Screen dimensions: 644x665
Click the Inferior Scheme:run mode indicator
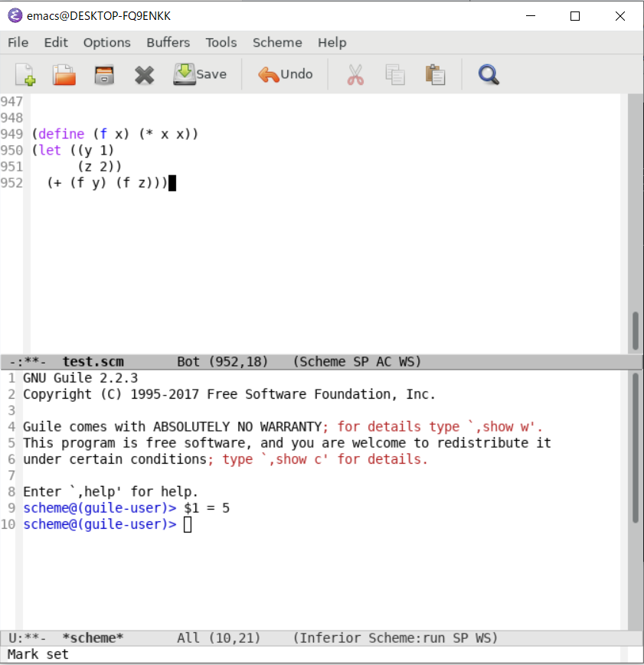coord(371,638)
